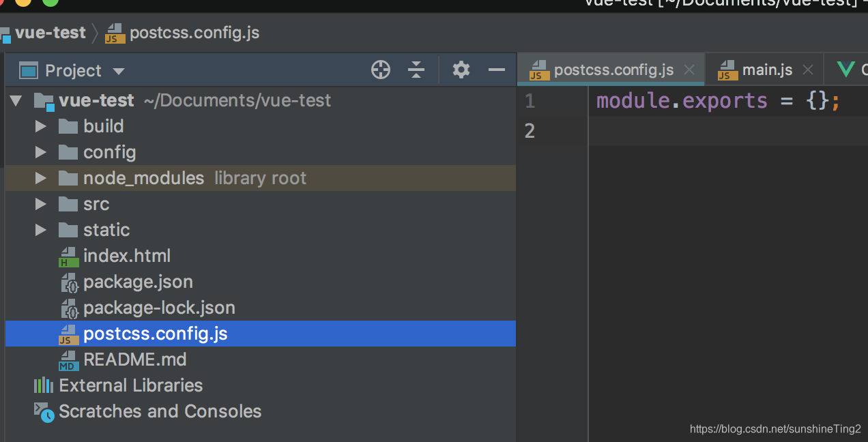Select index.html in the project tree

coord(127,256)
